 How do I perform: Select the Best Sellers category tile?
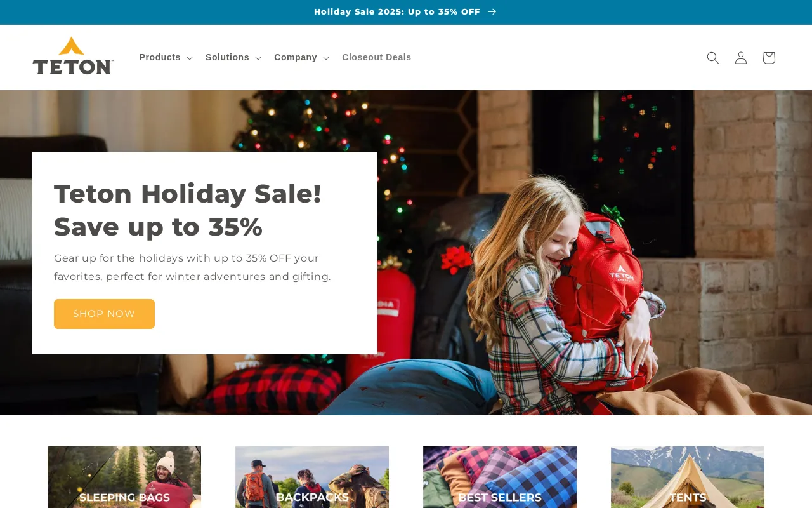pos(500,478)
